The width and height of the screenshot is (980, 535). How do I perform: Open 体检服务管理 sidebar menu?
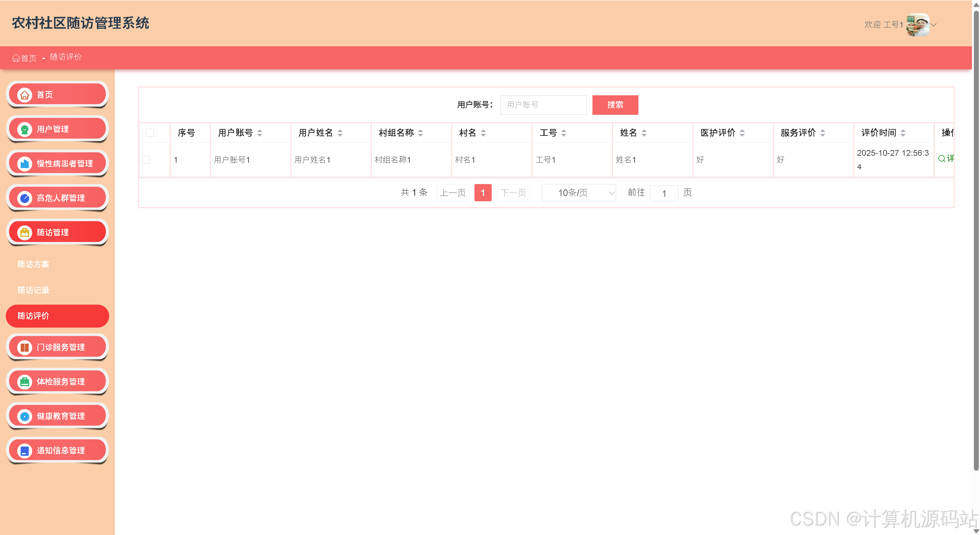57,382
